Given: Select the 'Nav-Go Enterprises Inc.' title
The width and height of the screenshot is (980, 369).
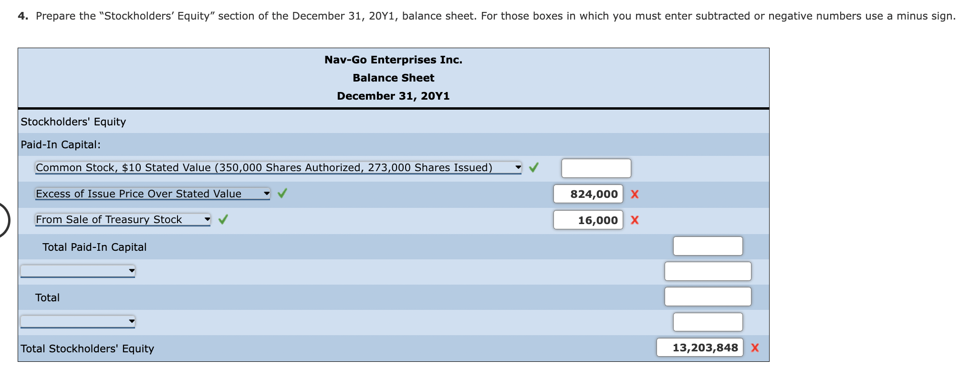Looking at the screenshot, I should coord(393,60).
